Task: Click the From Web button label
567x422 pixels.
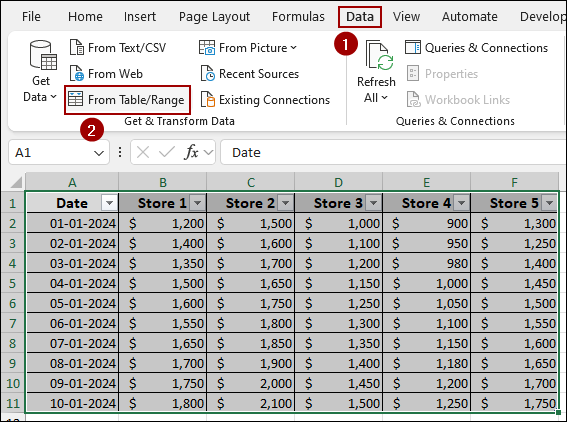Action: pos(115,74)
